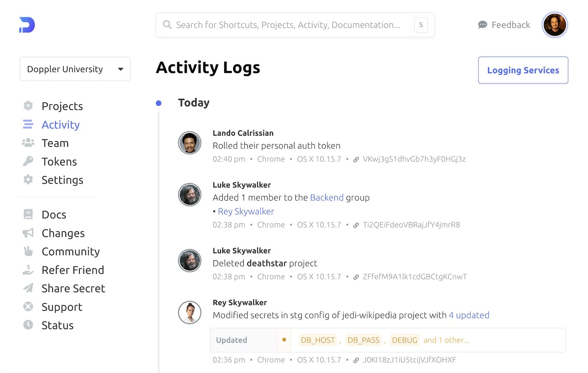Image resolution: width=588 pixels, height=373 pixels.
Task: Open Share Secret page
Action: click(x=73, y=288)
